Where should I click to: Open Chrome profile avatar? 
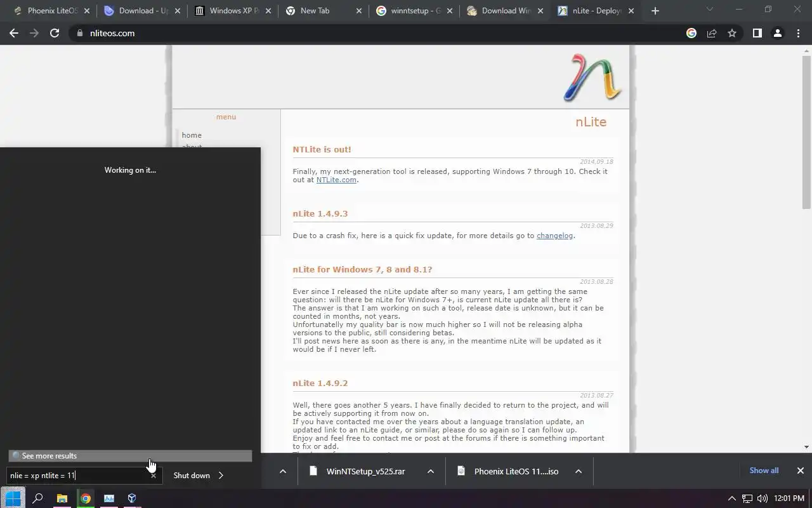click(778, 33)
